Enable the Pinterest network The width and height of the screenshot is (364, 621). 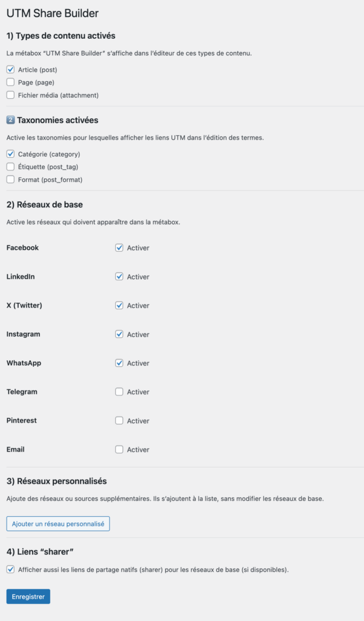click(119, 420)
